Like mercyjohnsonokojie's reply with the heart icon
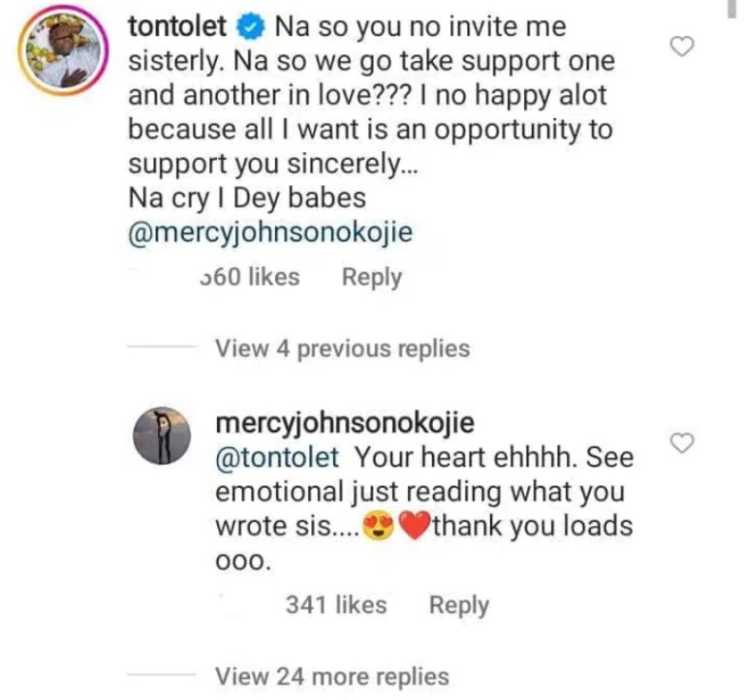This screenshot has height=700, width=744. 684,443
